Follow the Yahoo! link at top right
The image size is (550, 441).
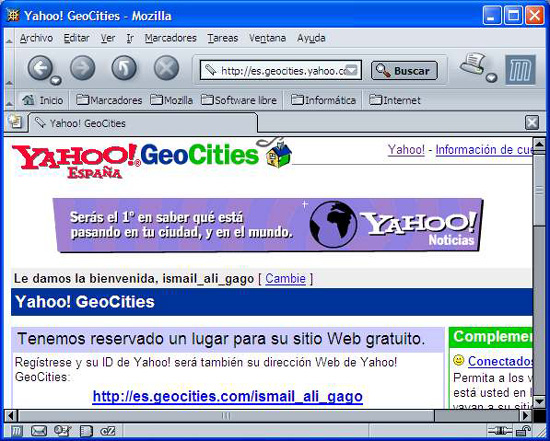click(406, 150)
